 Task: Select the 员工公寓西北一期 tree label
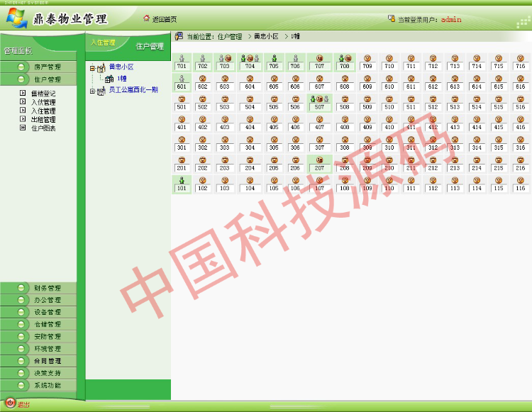pyautogui.click(x=133, y=90)
